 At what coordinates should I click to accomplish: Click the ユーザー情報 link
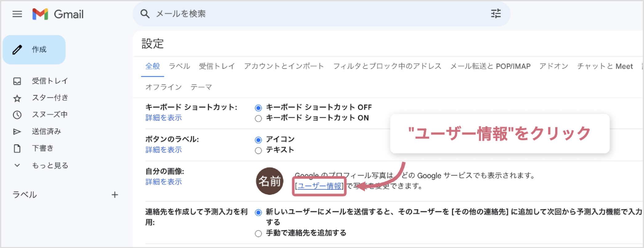pyautogui.click(x=319, y=186)
